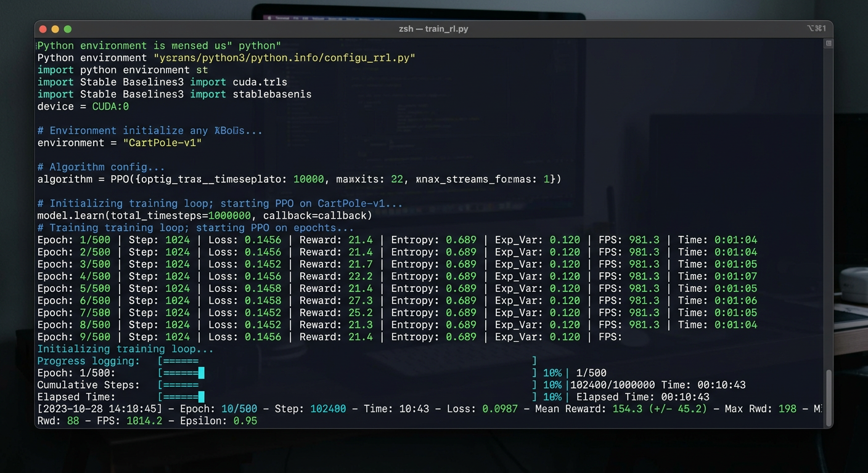This screenshot has height=473, width=868.
Task: Click the ⌥⌘1 window shortcut indicator
Action: (816, 29)
